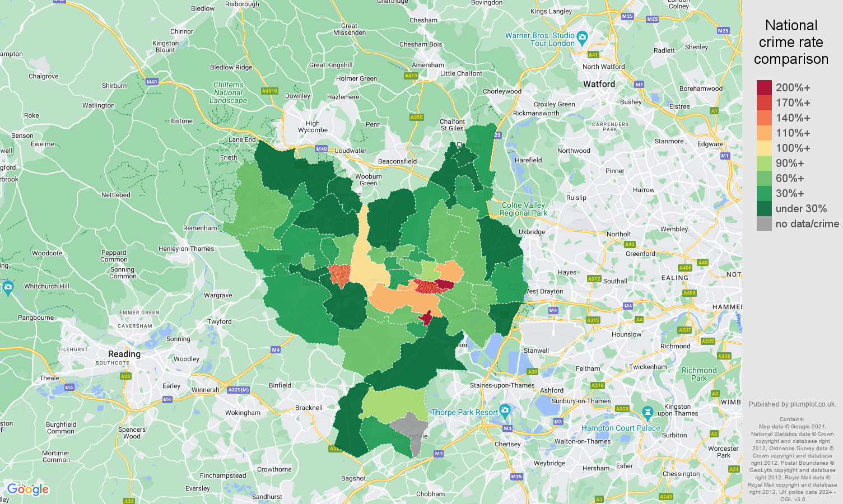This screenshot has height=504, width=843.
Task: Select the 170%+ legend color swatch
Action: click(764, 102)
